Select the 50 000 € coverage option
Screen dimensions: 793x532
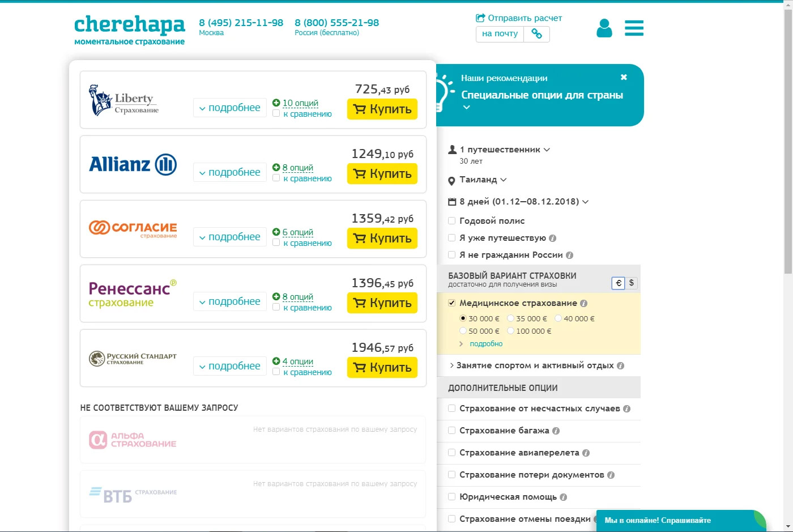click(x=463, y=331)
